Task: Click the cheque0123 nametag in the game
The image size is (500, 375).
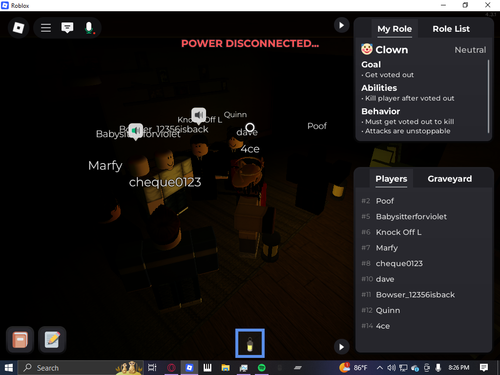Action: pyautogui.click(x=165, y=182)
